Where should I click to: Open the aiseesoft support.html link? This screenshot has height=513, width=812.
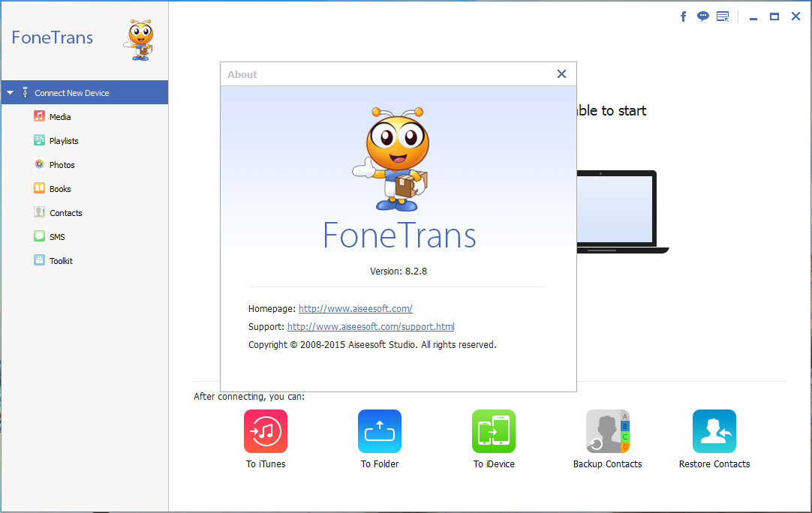[x=371, y=326]
